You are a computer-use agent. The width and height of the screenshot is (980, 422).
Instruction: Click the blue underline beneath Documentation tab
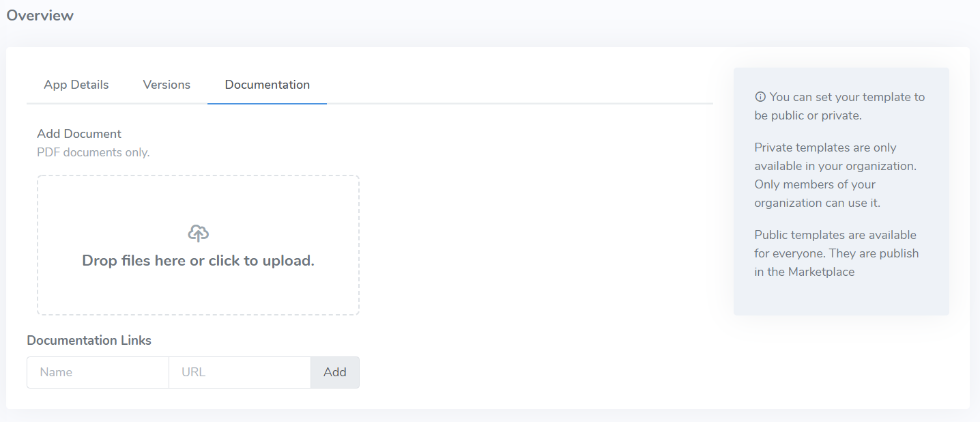[x=268, y=104]
